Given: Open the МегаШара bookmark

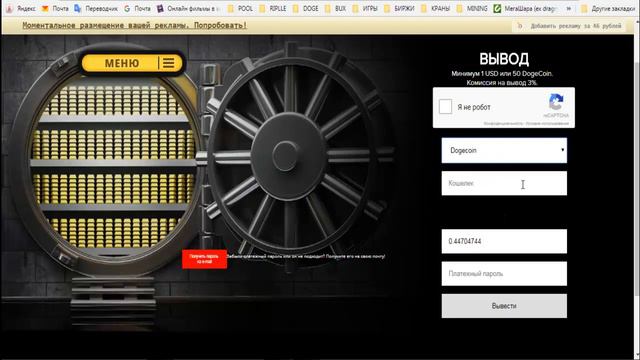Looking at the screenshot, I should point(526,8).
